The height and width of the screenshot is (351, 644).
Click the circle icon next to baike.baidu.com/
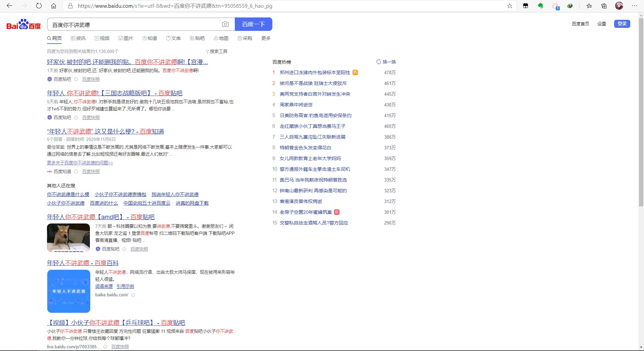coord(133,295)
